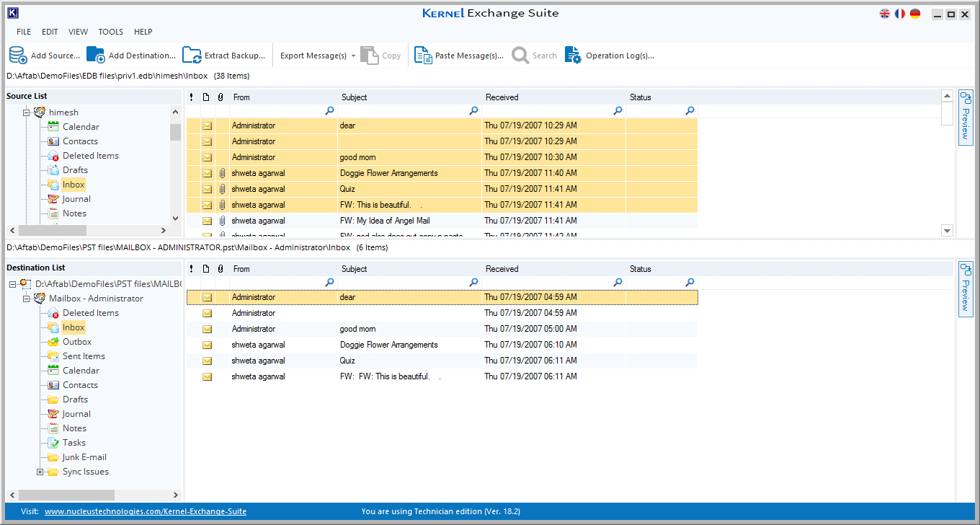This screenshot has width=980, height=525.
Task: Collapse the Mailbox - Administrator node
Action: click(x=27, y=299)
